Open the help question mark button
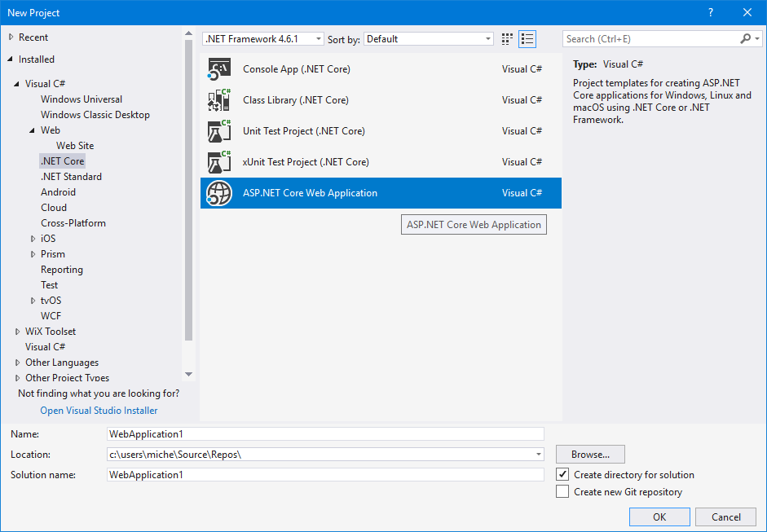Screen dimensions: 767x532 [x=711, y=12]
